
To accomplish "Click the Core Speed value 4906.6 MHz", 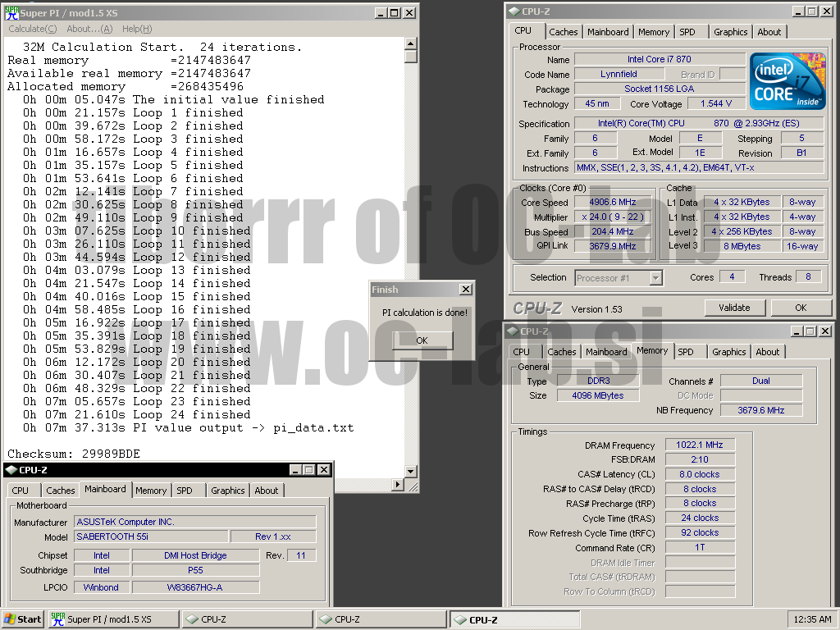I will pyautogui.click(x=612, y=202).
